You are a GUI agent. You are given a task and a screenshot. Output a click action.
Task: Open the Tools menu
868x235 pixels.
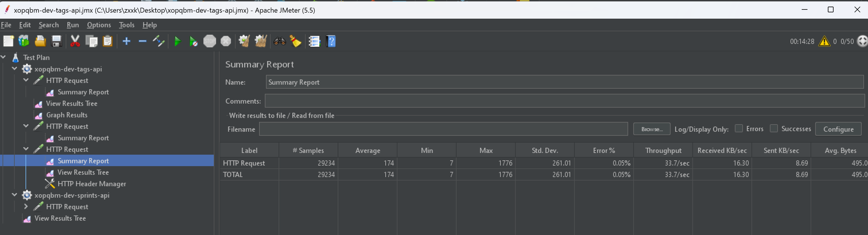(x=127, y=25)
